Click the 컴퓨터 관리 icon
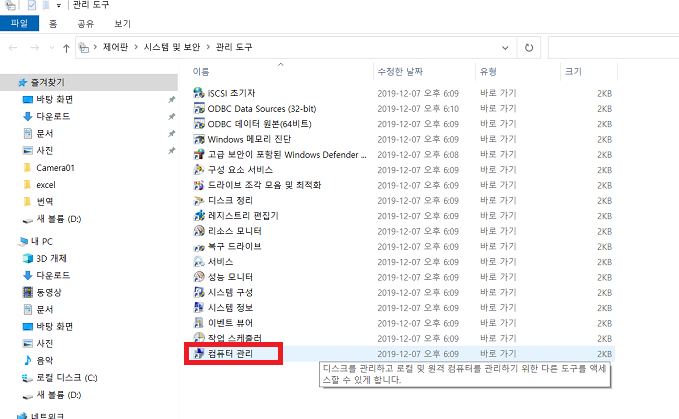The width and height of the screenshot is (679, 419). pos(199,354)
